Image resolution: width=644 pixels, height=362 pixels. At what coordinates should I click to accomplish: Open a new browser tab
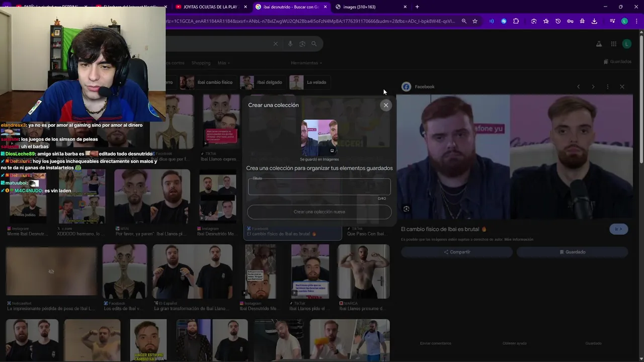click(417, 7)
